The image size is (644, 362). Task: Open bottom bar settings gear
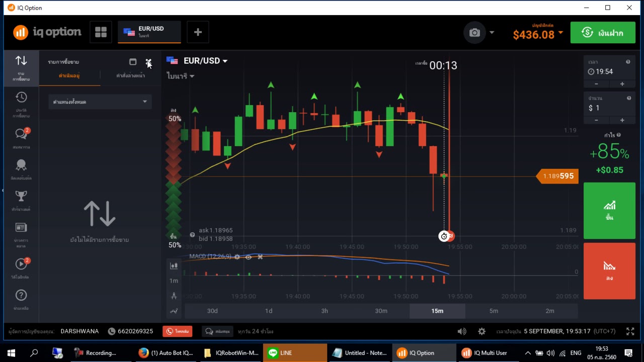coord(481,331)
